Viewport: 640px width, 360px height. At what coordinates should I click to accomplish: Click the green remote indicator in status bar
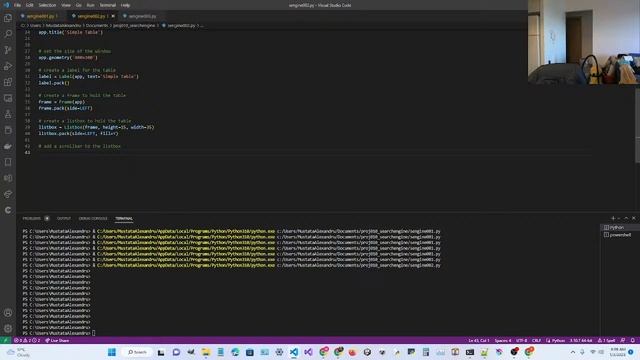pyautogui.click(x=5, y=340)
